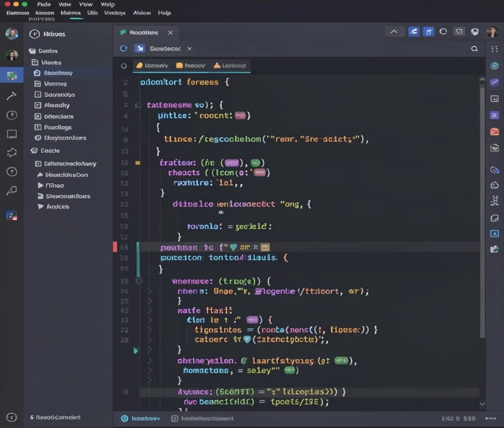504x428 pixels.
Task: Open the Welp menu in the menu bar
Action: tap(108, 4)
